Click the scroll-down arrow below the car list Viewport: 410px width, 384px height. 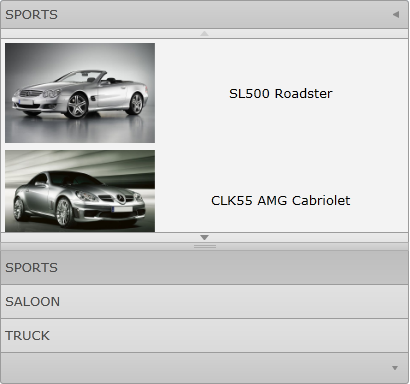coord(204,237)
